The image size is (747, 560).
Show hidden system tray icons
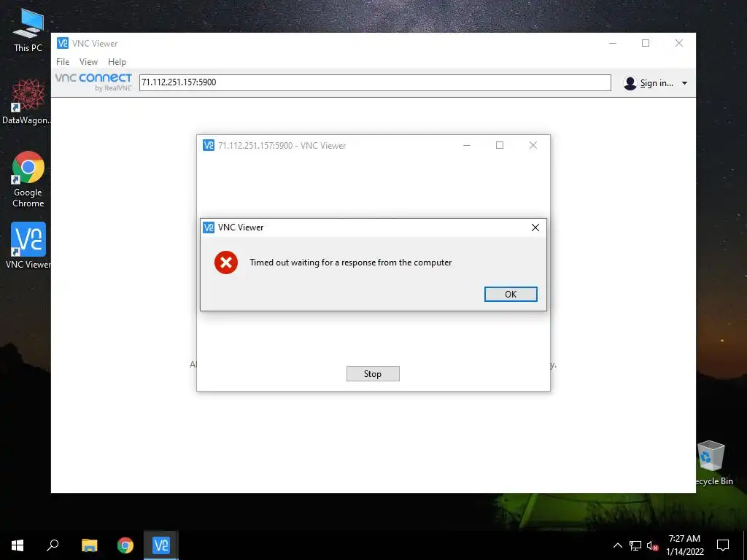[617, 545]
